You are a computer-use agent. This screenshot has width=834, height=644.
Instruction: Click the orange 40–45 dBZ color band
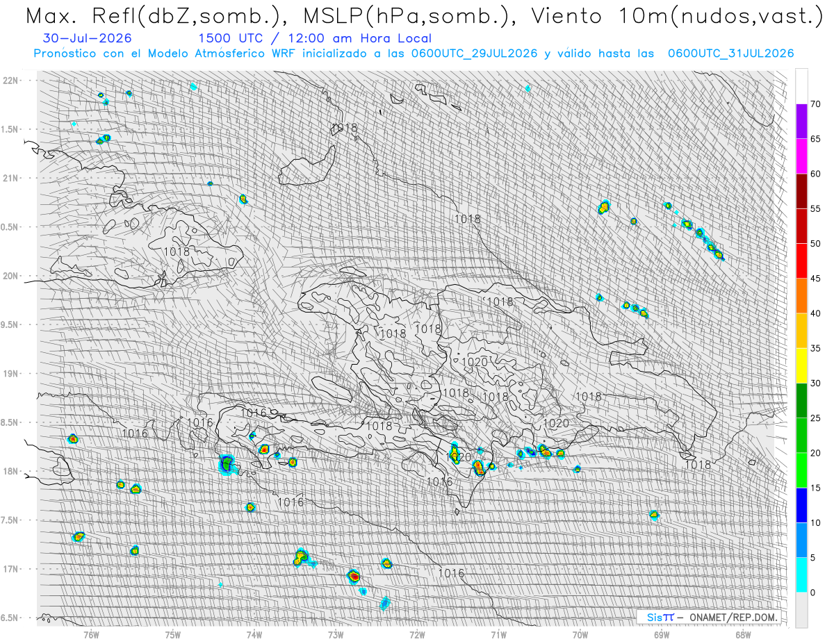(801, 296)
